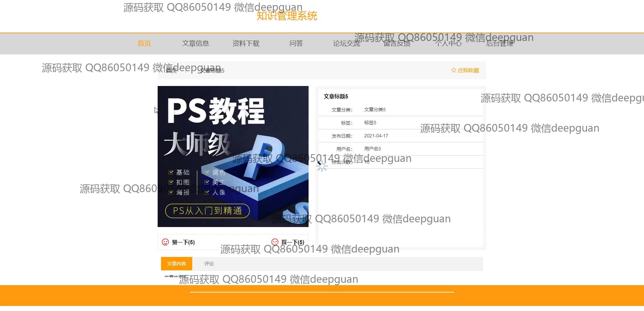Click the sad face dislike icon
Screen dimensions: 644x311
pos(275,242)
